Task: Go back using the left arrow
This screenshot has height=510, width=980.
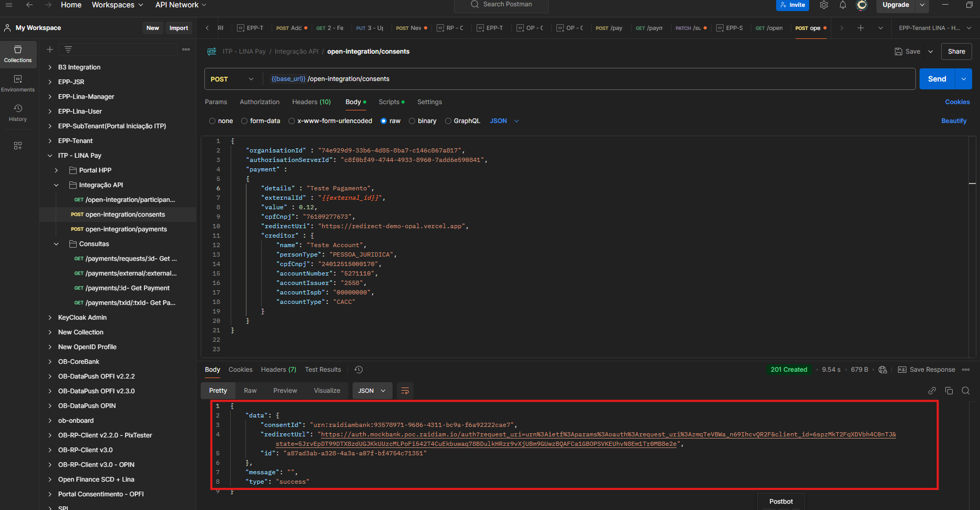Action: [x=29, y=5]
